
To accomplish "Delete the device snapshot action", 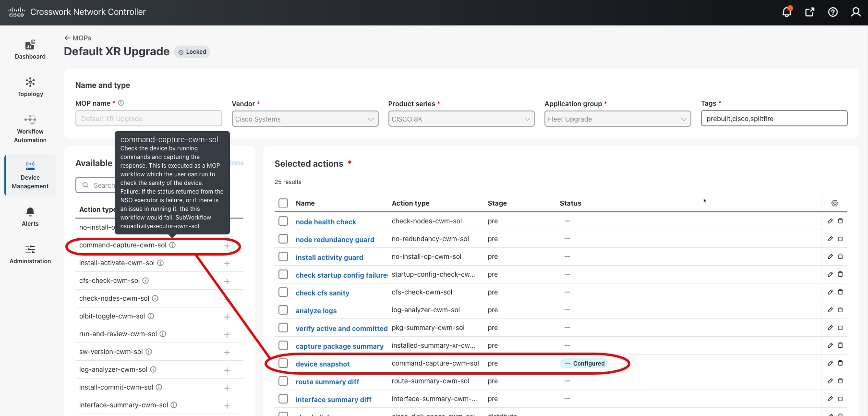I will pos(840,363).
